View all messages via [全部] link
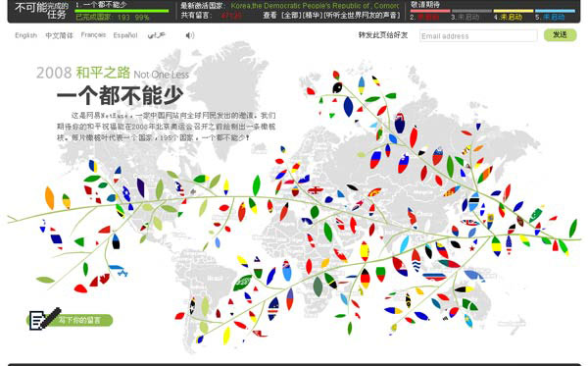This screenshot has height=366, width=588. pyautogui.click(x=292, y=16)
